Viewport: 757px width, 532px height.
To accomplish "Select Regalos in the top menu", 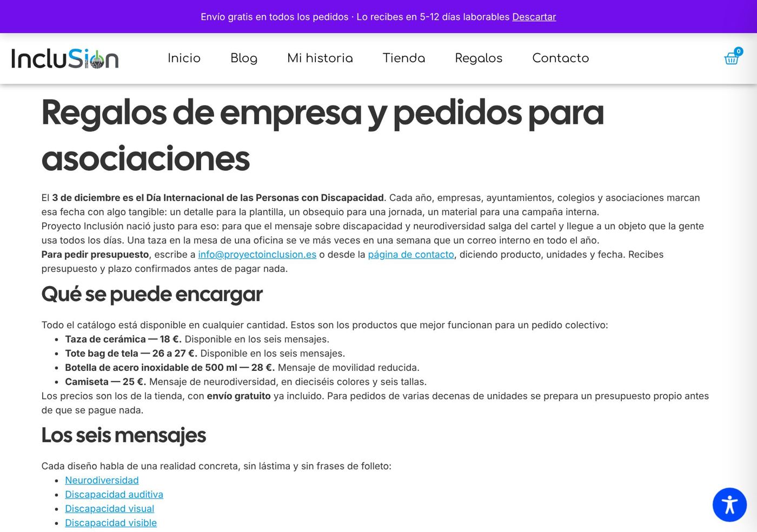I will 479,58.
